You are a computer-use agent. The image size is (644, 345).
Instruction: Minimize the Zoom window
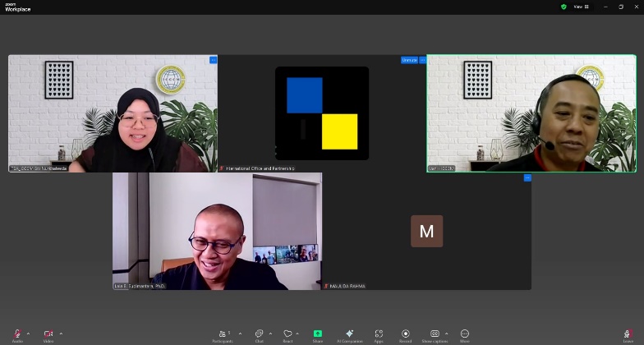click(x=605, y=7)
